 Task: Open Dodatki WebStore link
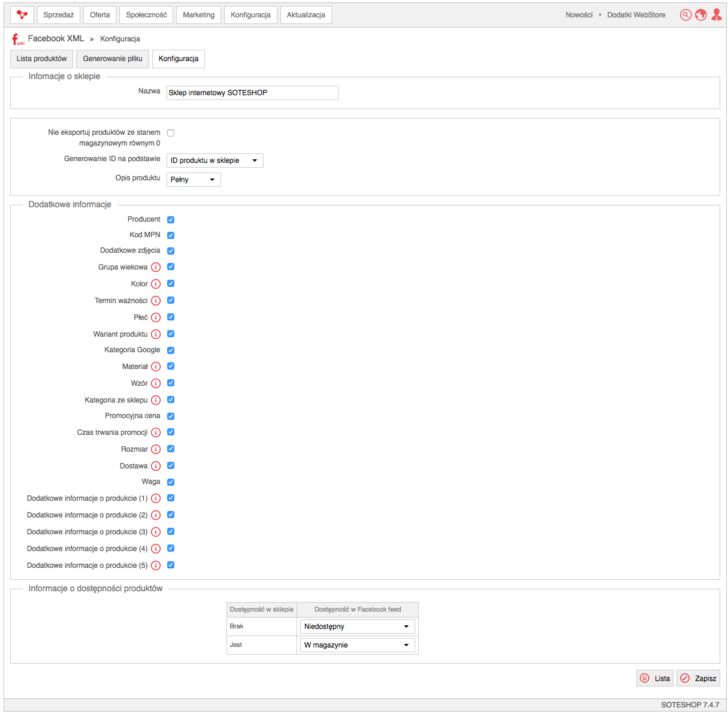(636, 15)
